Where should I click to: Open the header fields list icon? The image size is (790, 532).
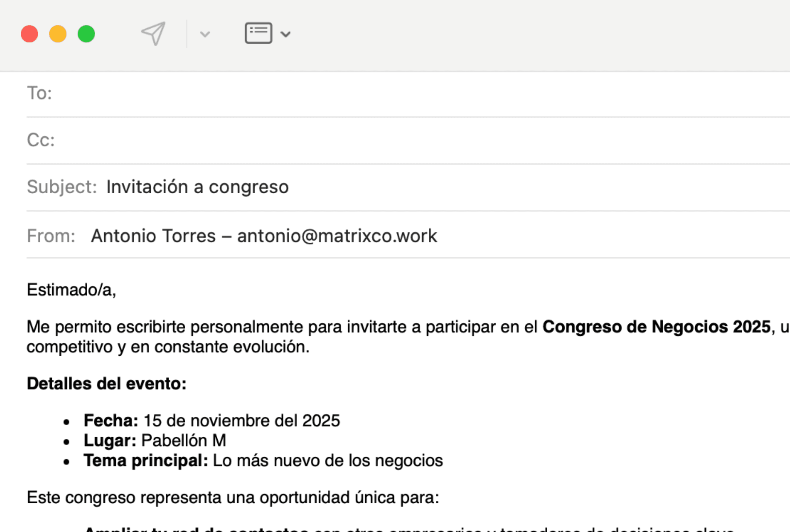[258, 33]
